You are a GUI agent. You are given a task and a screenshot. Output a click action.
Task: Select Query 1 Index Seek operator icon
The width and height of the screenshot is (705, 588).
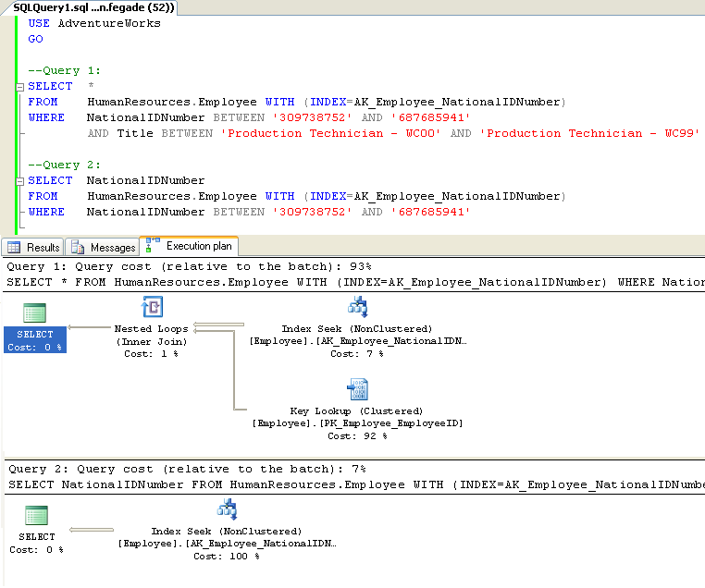(x=358, y=307)
